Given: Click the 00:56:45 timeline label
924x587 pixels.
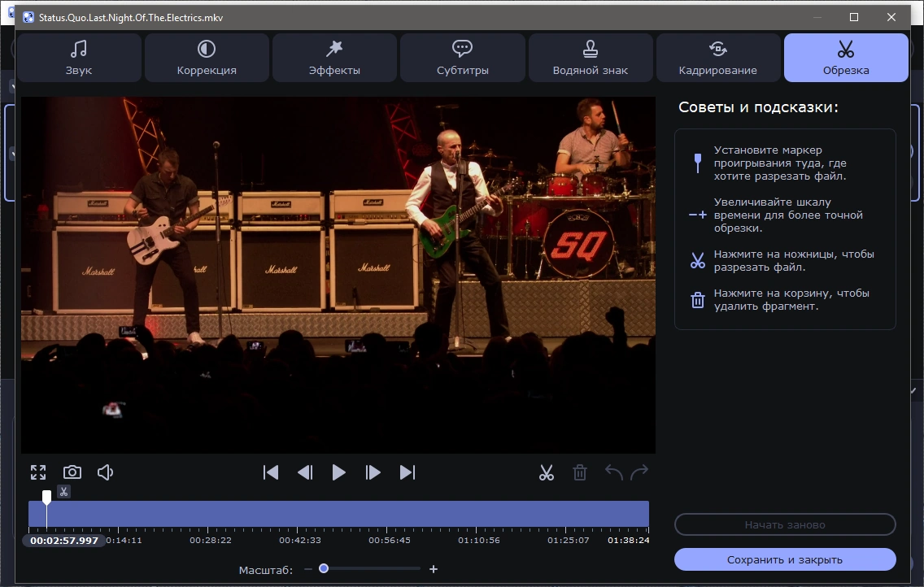Looking at the screenshot, I should (390, 540).
